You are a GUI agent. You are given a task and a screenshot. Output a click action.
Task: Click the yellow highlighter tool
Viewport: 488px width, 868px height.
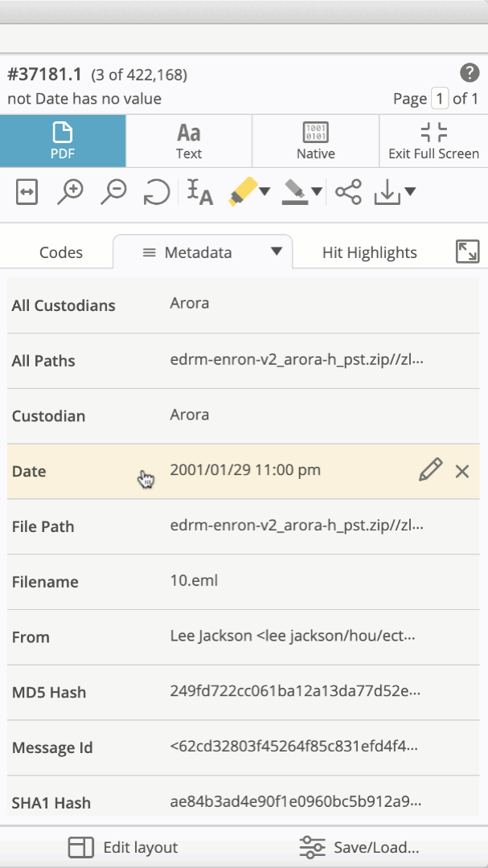click(x=241, y=192)
